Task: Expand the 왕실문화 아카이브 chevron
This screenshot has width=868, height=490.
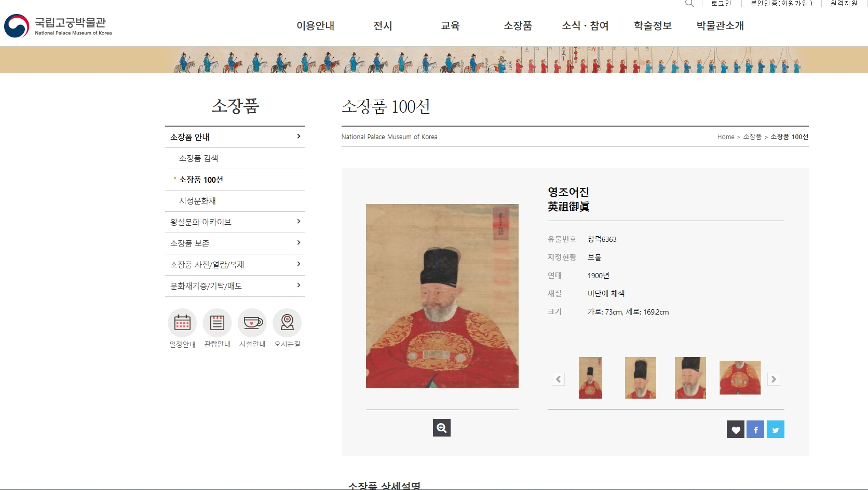Action: 299,221
